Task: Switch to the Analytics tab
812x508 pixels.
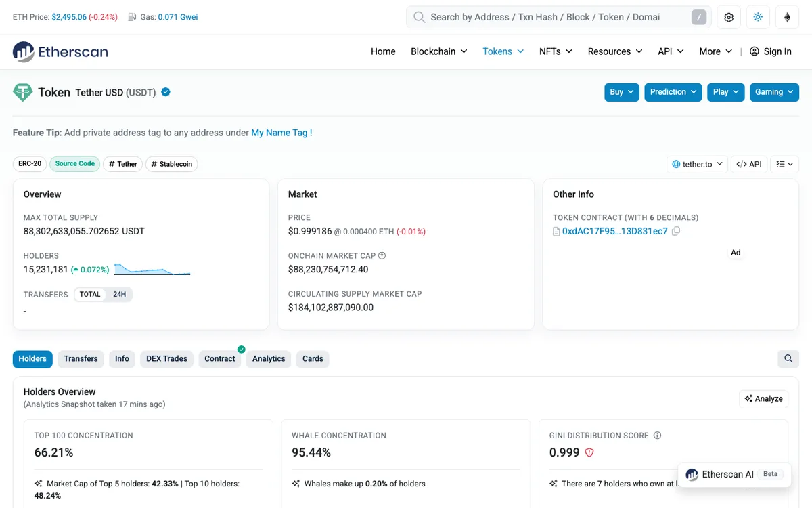Action: pos(269,358)
